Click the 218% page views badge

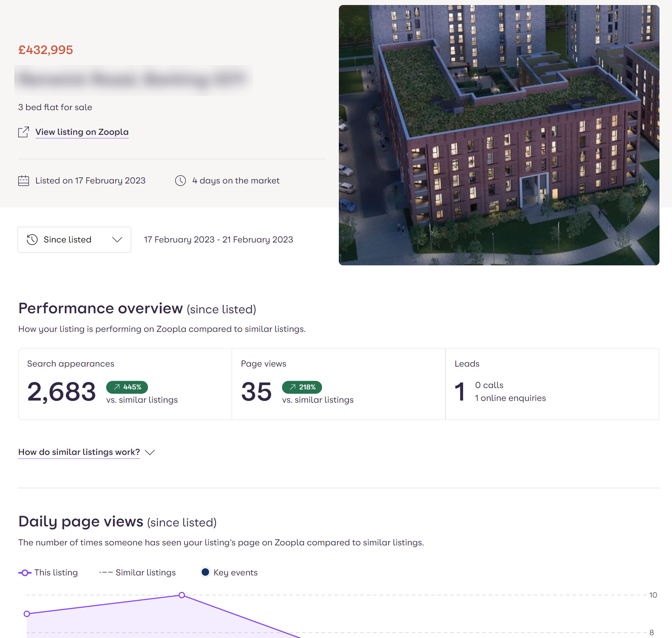coord(302,387)
